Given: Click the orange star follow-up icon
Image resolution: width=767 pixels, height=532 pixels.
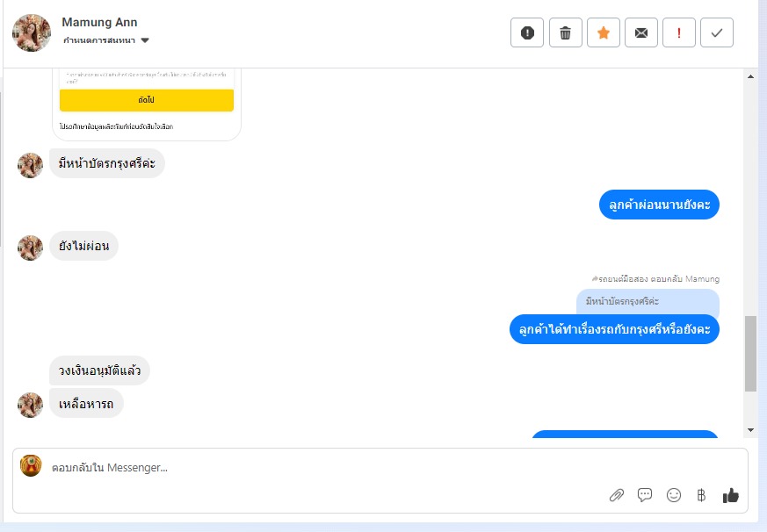Looking at the screenshot, I should [603, 32].
